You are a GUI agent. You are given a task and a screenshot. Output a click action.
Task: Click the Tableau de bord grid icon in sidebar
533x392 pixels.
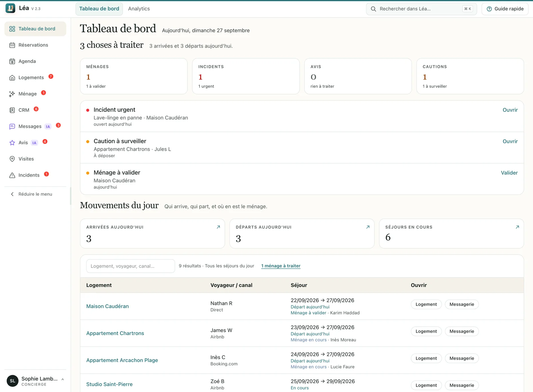coord(12,29)
